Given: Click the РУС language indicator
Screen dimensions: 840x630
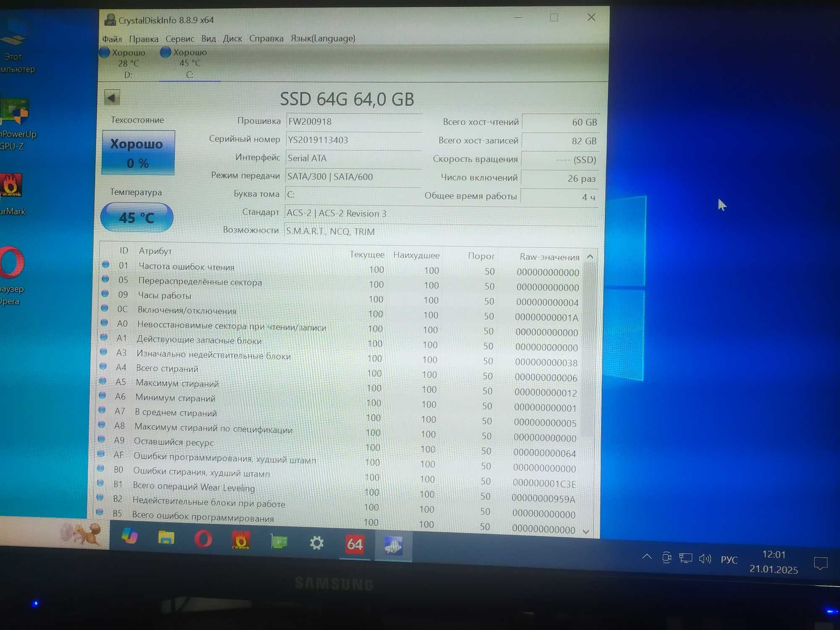Looking at the screenshot, I should pos(729,560).
